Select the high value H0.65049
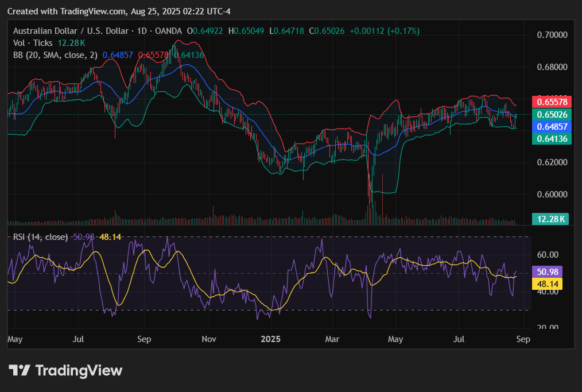This screenshot has height=392, width=582. point(246,31)
